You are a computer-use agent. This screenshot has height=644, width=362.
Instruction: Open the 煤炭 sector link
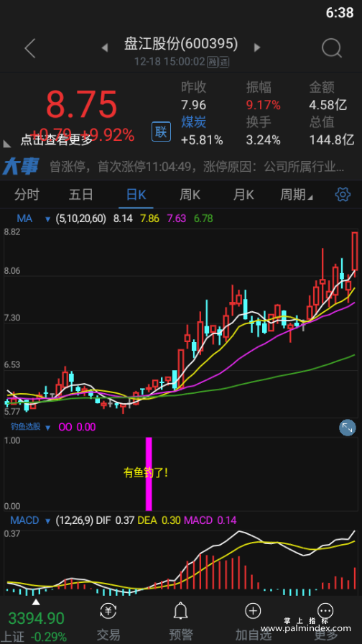tap(194, 122)
